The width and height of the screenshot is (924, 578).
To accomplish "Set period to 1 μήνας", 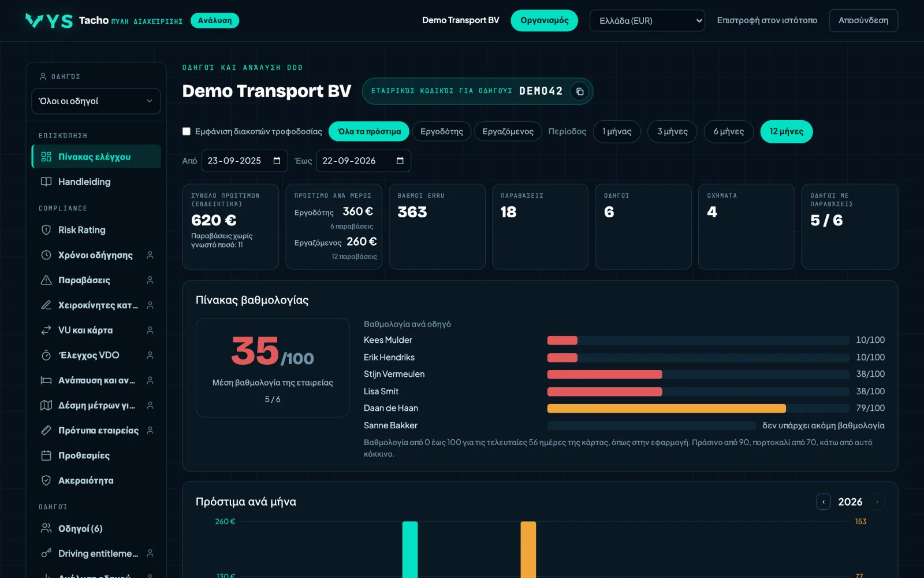I will pos(617,131).
